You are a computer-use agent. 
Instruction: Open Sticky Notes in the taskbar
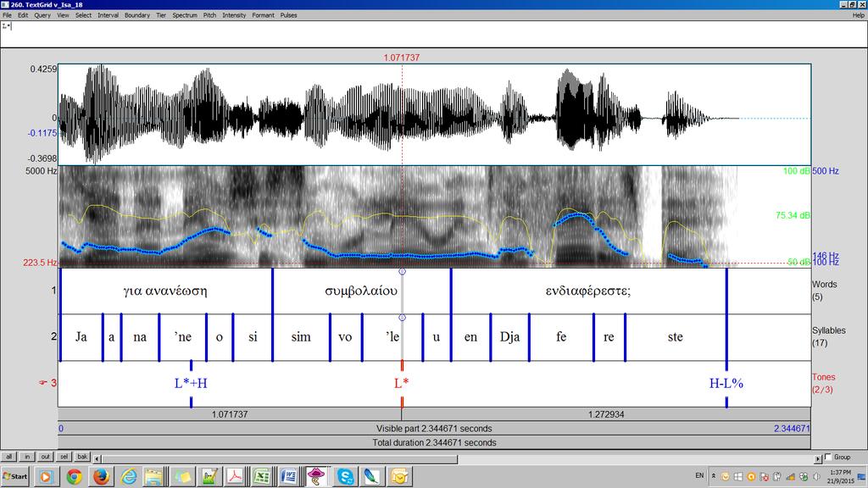point(181,476)
